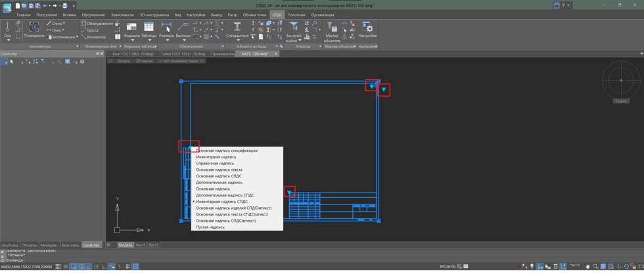Click the Pan hand icon in status bar
This screenshot has width=644, height=276.
pyautogui.click(x=587, y=266)
